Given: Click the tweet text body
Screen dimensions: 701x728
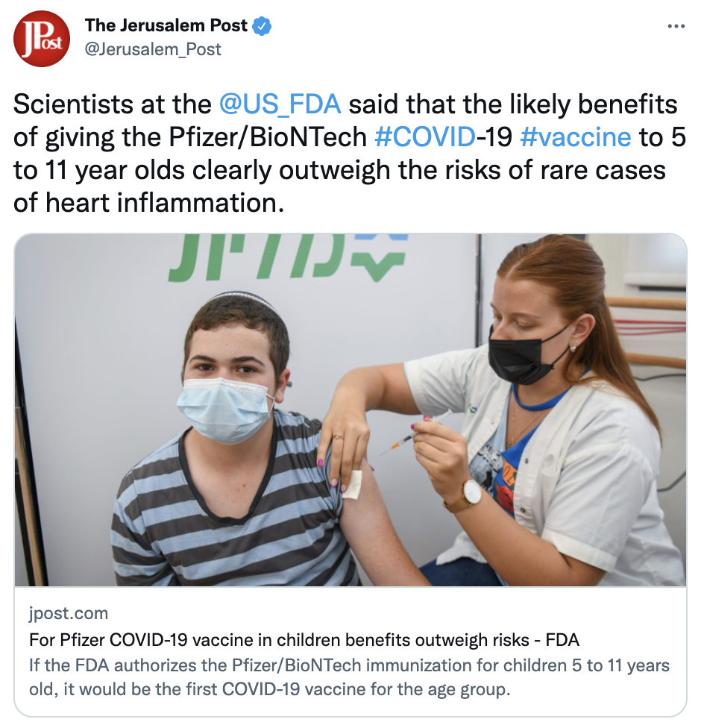Looking at the screenshot, I should click(x=350, y=154).
